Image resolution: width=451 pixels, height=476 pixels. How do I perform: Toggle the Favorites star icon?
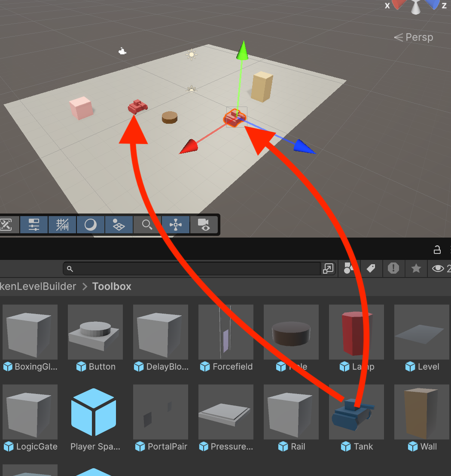416,269
